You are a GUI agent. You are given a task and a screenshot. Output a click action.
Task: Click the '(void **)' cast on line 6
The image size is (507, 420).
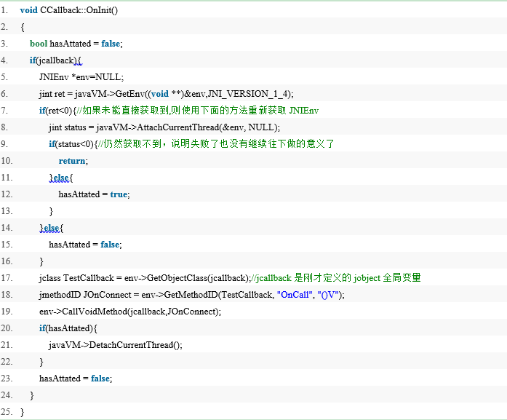click(166, 94)
